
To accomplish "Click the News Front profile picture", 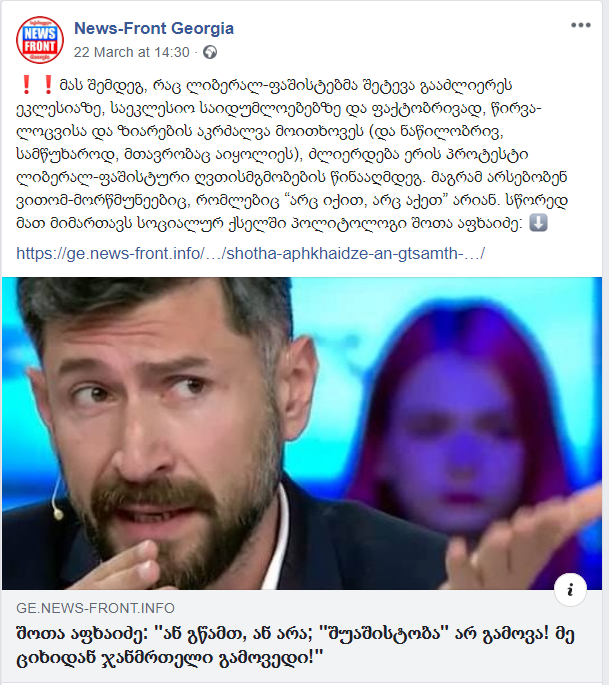I will click(40, 40).
